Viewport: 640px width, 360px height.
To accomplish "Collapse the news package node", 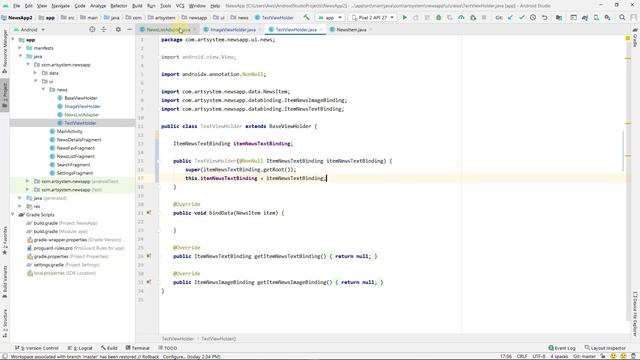I will 44,89.
